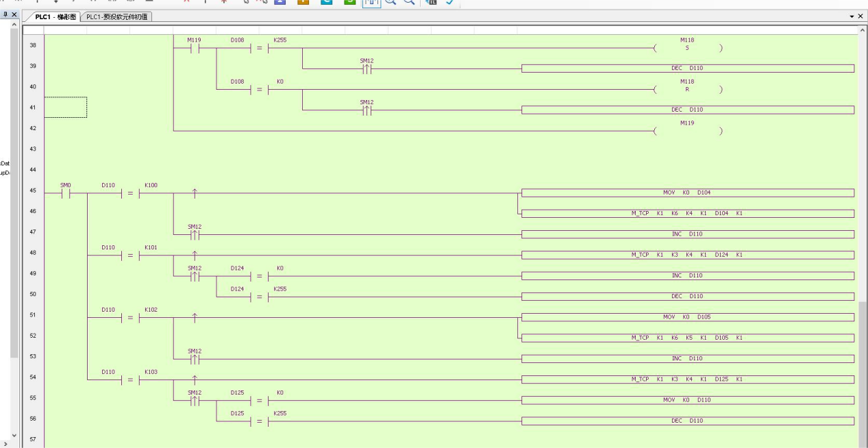Click the MOV K0 D104 instruction box
This screenshot has height=448, width=868.
point(687,192)
